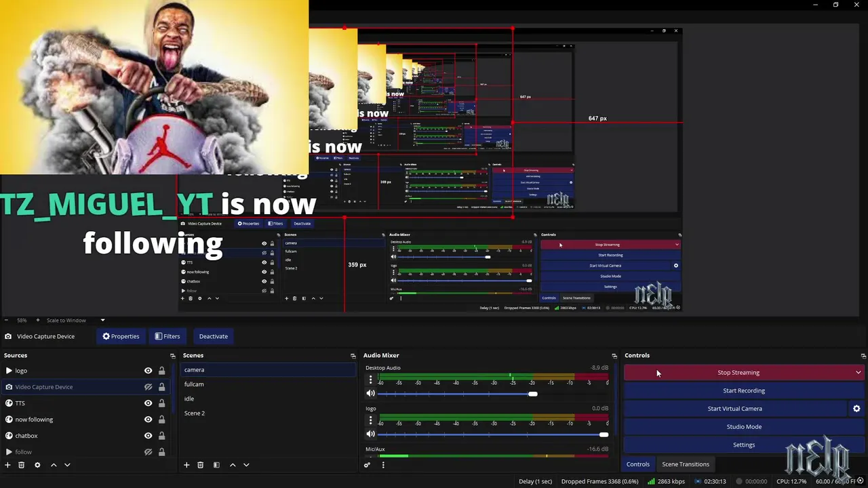Click Delay (1 sec) status text
The width and height of the screenshot is (868, 488).
click(535, 481)
